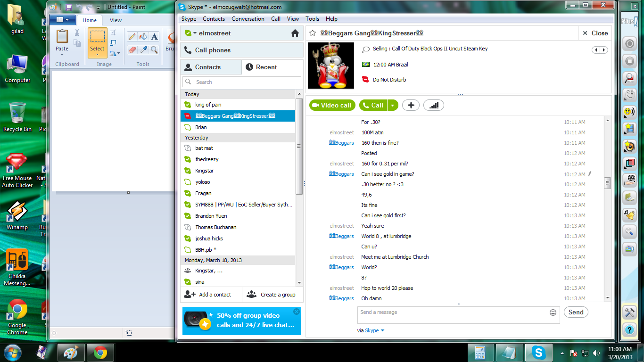The height and width of the screenshot is (362, 644).
Task: Add contact to favorites with star icon
Action: point(312,33)
